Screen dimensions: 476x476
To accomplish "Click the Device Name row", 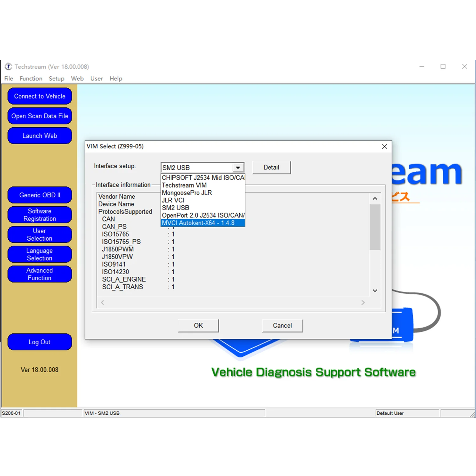I will [x=116, y=204].
